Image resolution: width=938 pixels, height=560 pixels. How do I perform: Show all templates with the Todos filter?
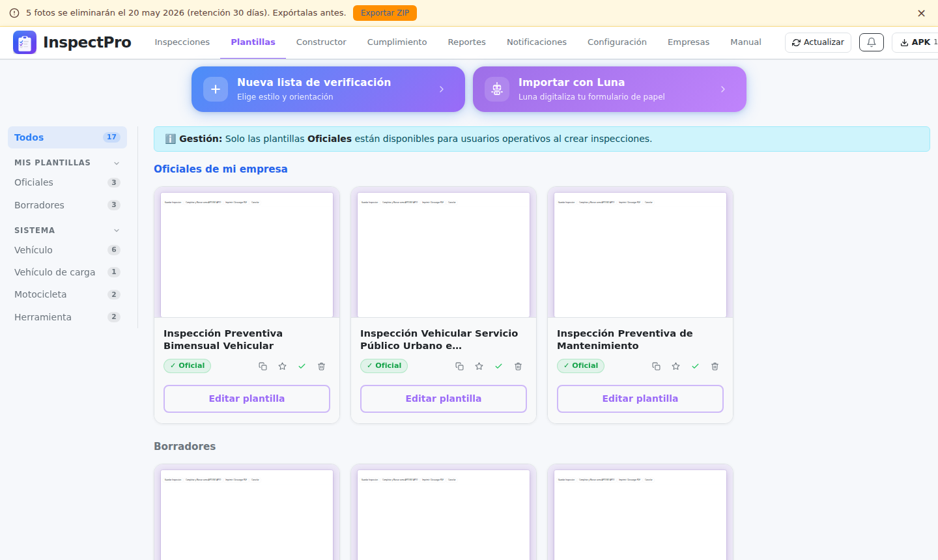[67, 137]
